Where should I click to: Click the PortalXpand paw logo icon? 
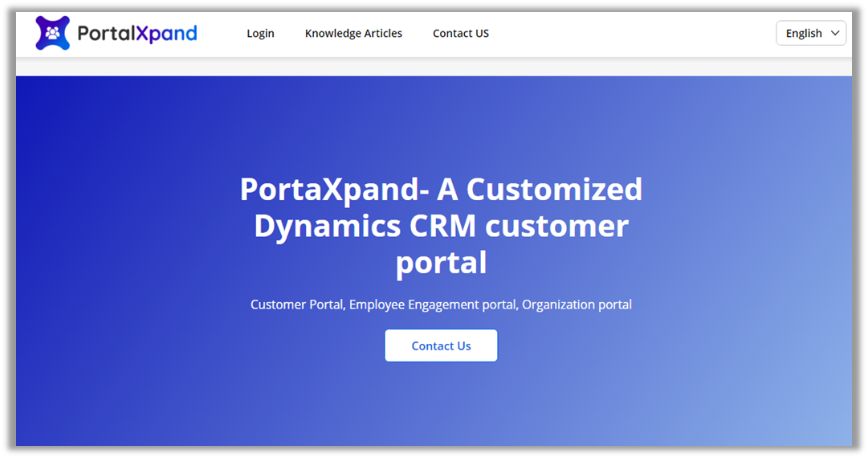[53, 33]
